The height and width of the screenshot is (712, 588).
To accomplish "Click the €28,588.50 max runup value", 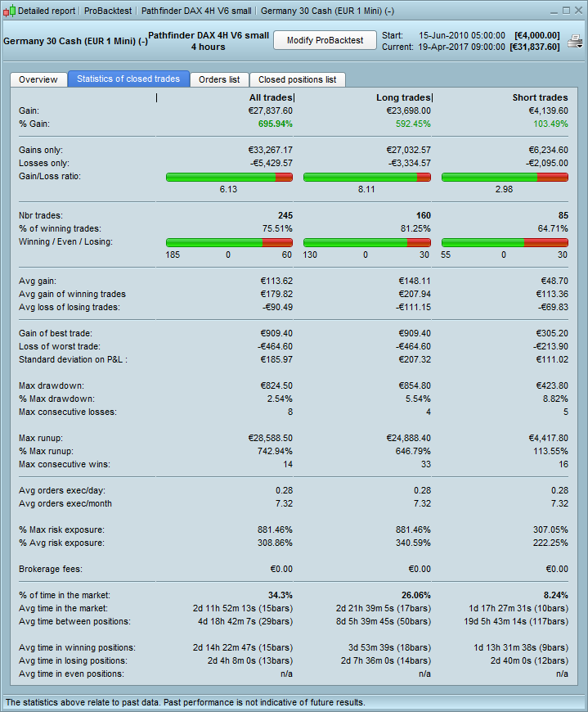I will point(271,438).
